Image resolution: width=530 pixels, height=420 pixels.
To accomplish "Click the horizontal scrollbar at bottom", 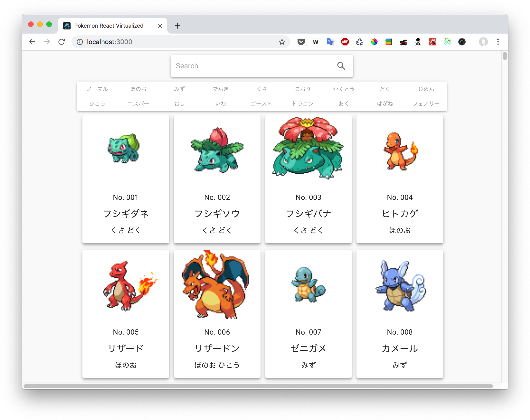I will (258, 386).
